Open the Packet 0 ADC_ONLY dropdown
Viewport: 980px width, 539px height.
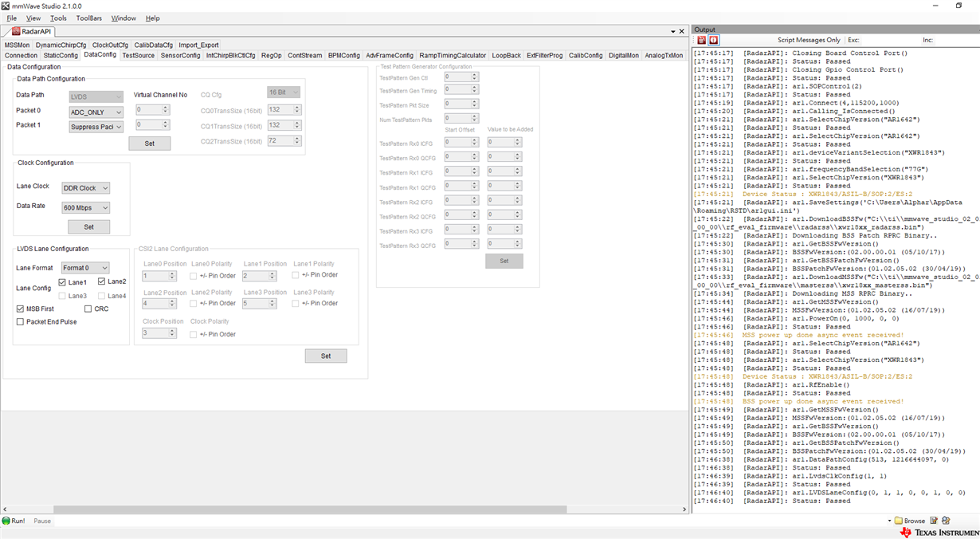(x=96, y=112)
